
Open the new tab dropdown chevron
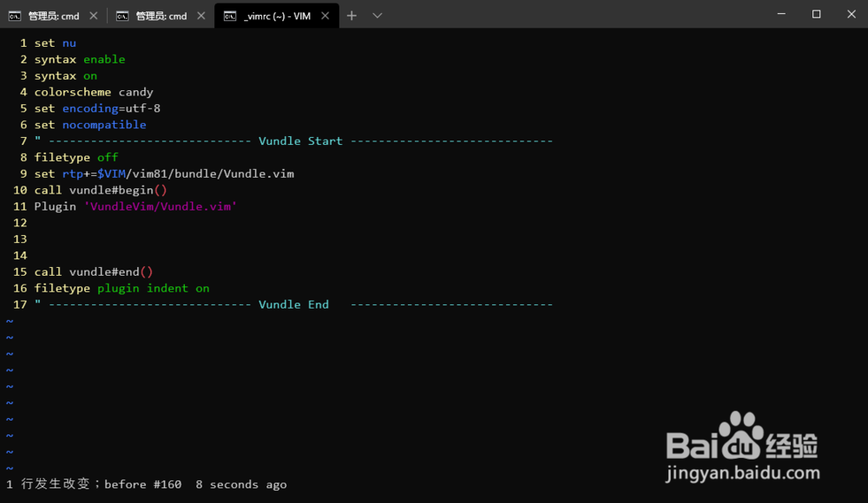point(376,15)
